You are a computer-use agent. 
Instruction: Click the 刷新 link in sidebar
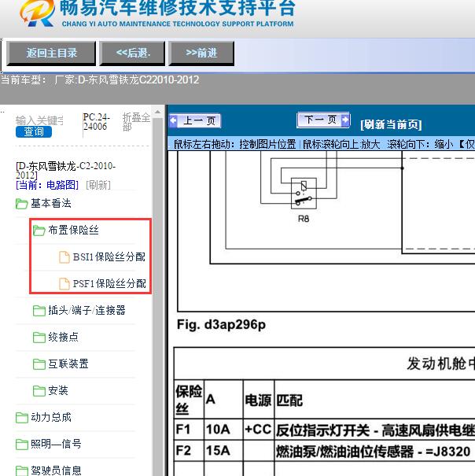pos(98,185)
